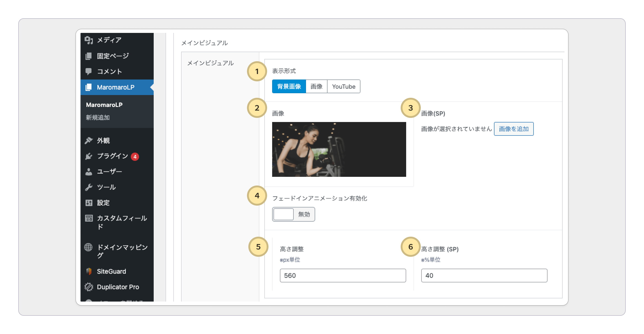Screen dimensions: 644x334
Task: Open 新規追加 submenu item
Action: point(98,117)
